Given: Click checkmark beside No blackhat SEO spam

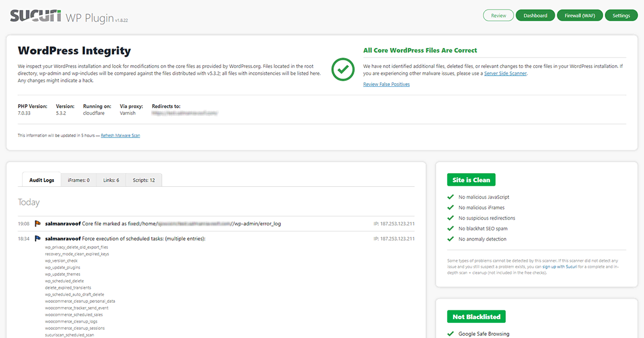Looking at the screenshot, I should 450,228.
